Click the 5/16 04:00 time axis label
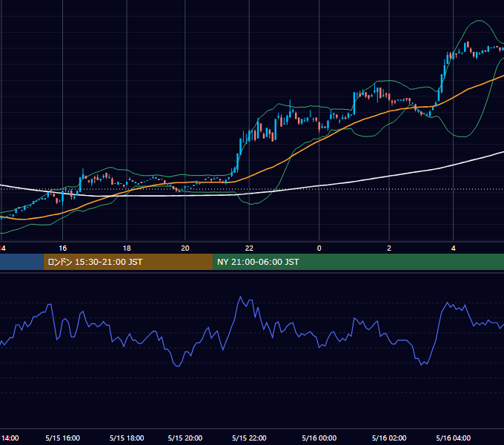 coord(453,438)
